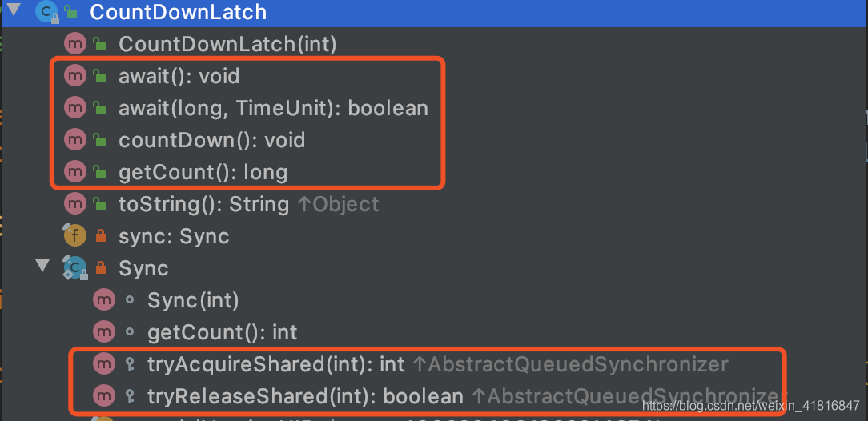This screenshot has width=868, height=421.
Task: Select getCount(): long method
Action: click(x=203, y=173)
